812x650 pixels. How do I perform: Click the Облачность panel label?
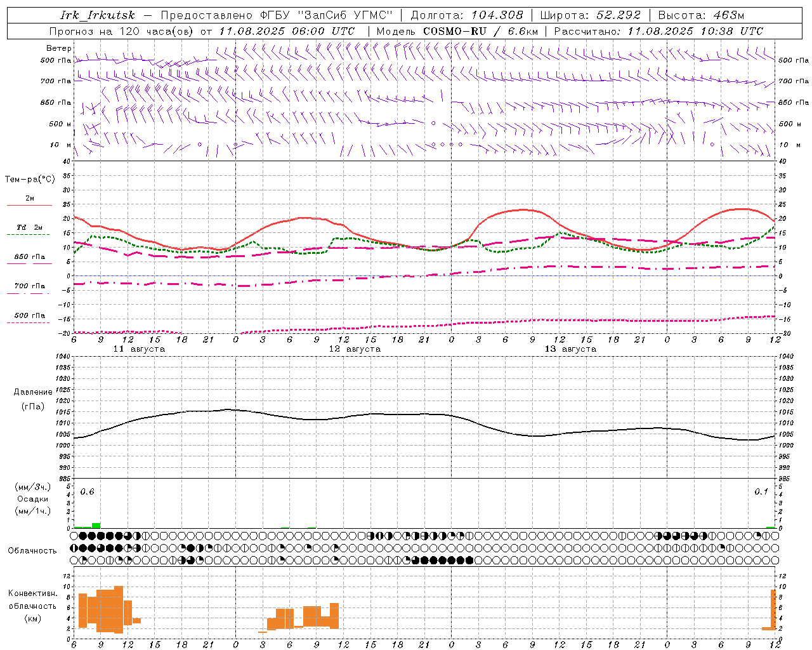click(32, 551)
